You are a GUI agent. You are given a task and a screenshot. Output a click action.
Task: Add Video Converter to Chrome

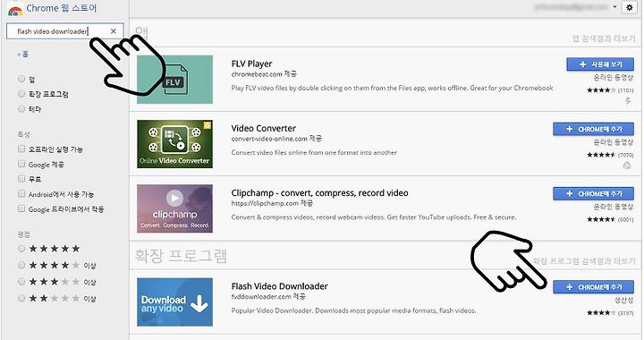pyautogui.click(x=593, y=129)
